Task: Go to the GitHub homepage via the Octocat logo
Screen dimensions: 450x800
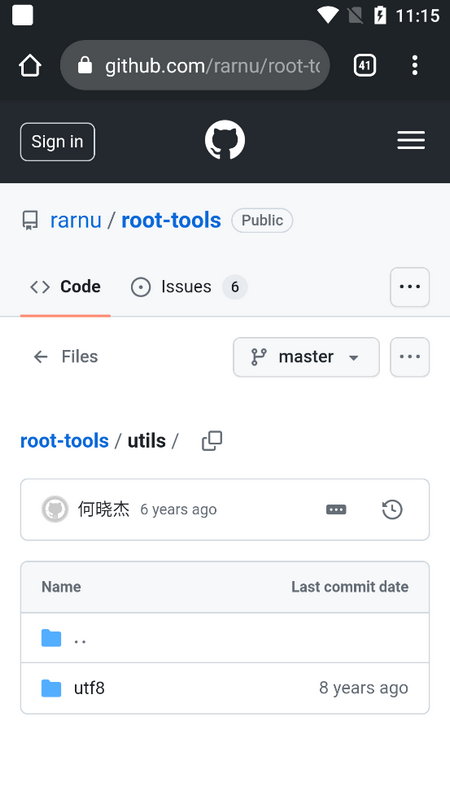Action: (224, 140)
